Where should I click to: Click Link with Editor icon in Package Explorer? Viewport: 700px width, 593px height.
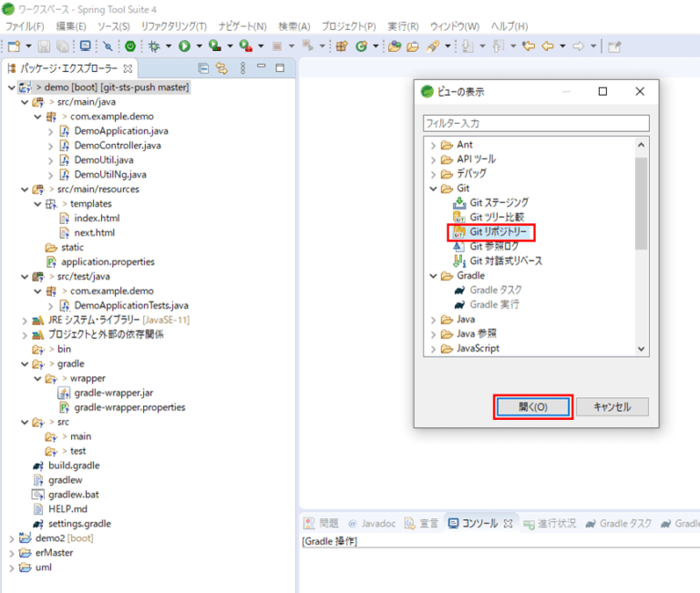coord(221,67)
